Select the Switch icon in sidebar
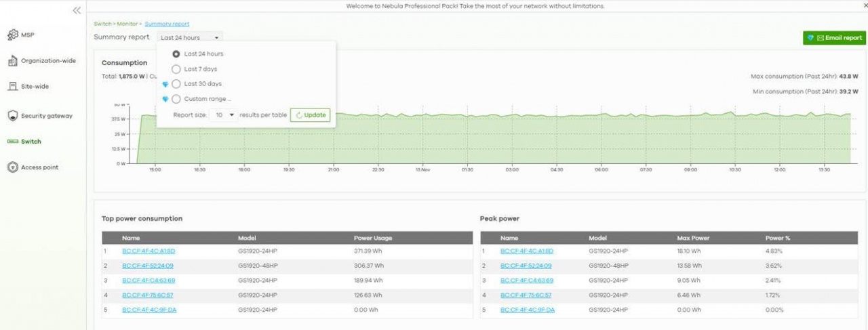Screen dimensions: 868x330 12,142
